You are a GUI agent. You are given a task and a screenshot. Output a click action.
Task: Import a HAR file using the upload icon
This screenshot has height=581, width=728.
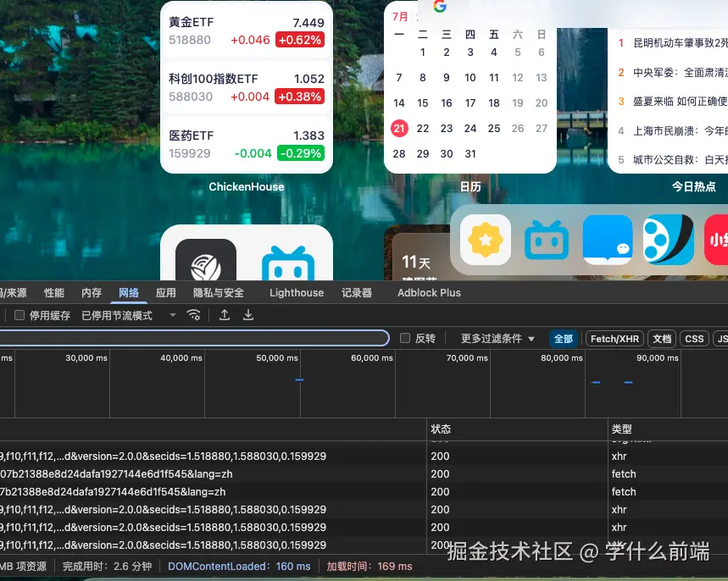225,314
